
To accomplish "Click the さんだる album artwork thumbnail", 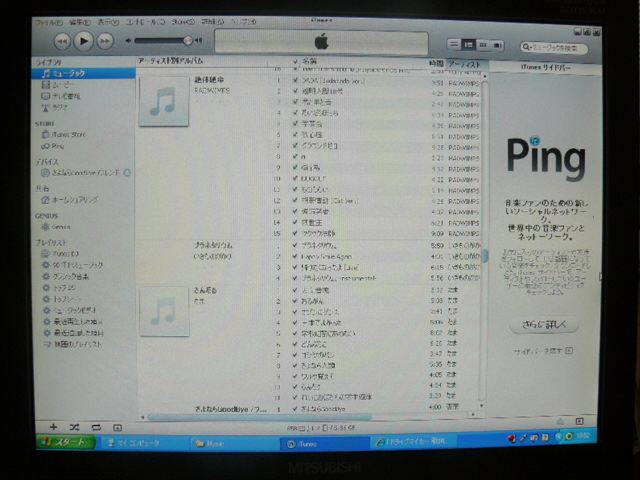I will click(x=164, y=311).
